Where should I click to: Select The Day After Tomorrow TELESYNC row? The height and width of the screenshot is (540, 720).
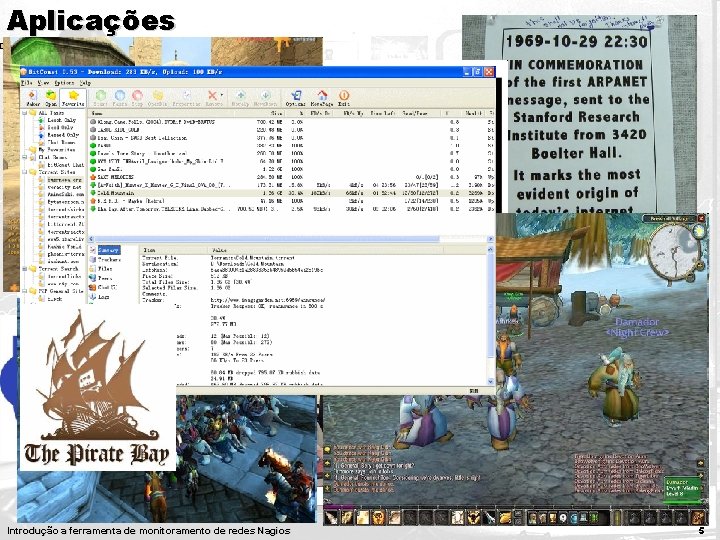point(292,209)
